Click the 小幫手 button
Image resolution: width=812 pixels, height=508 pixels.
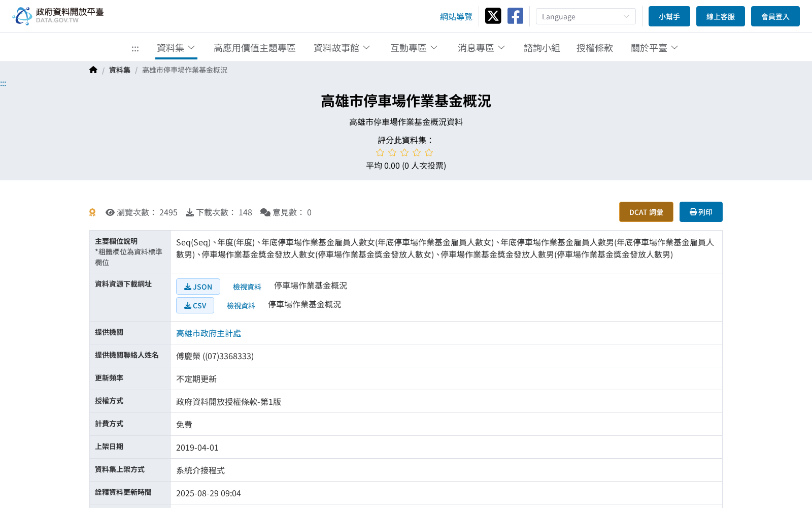point(669,16)
